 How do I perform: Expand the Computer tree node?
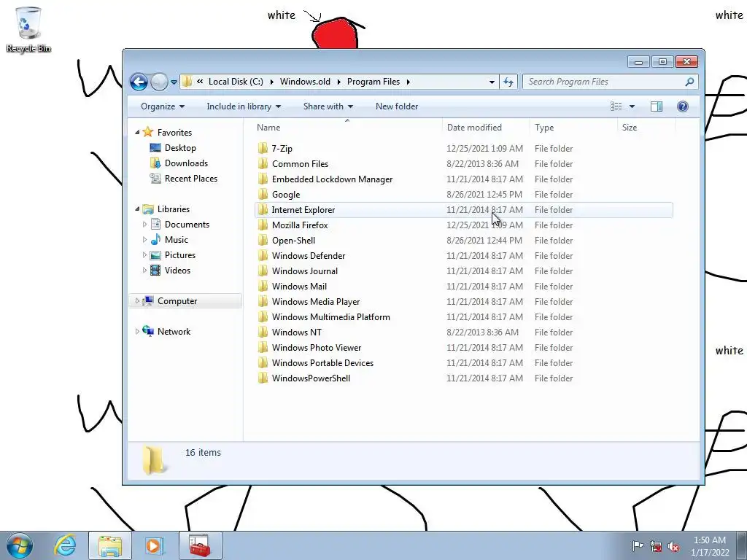point(137,301)
